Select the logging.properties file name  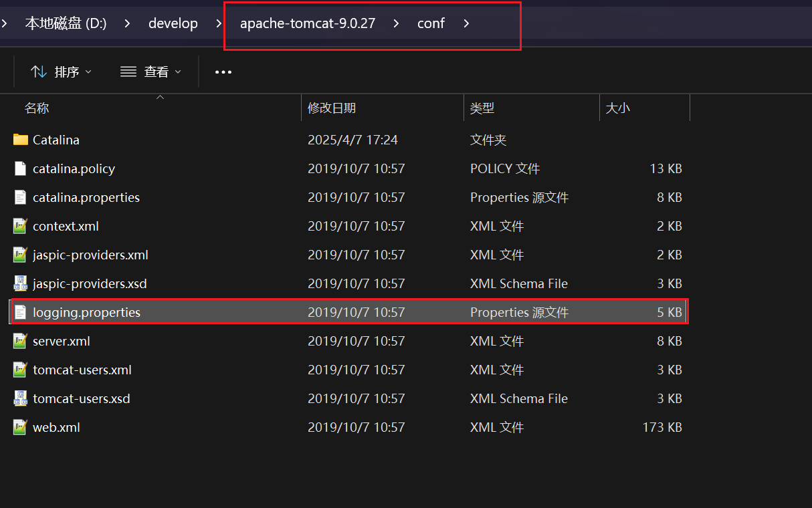click(86, 312)
